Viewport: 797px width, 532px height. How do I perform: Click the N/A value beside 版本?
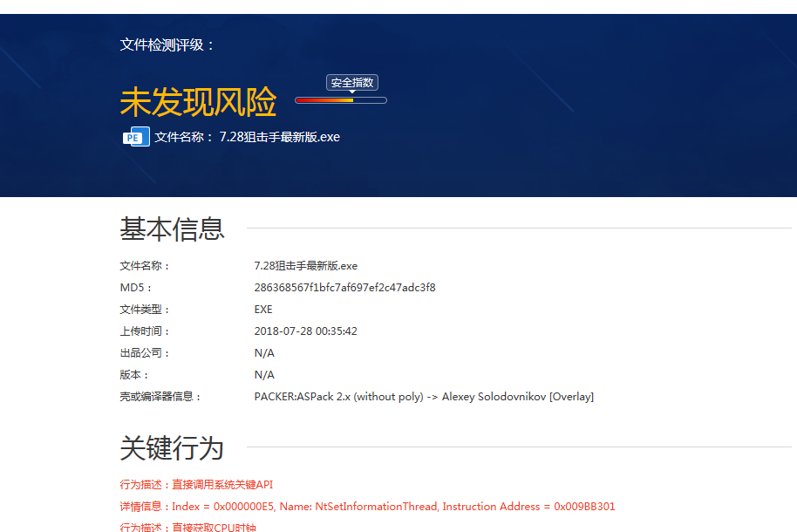264,375
